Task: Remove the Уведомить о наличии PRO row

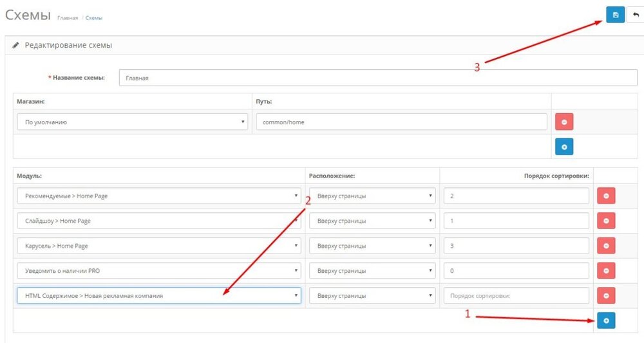Action: 606,271
